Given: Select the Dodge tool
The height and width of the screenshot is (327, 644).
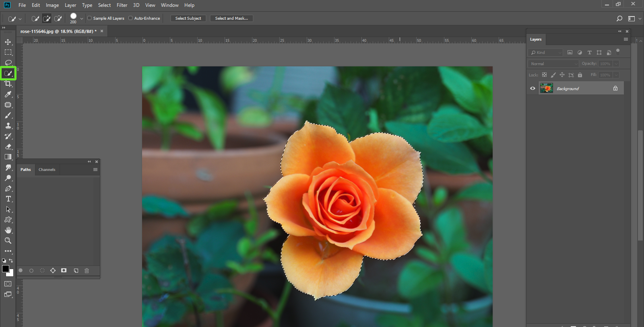Looking at the screenshot, I should [x=8, y=178].
